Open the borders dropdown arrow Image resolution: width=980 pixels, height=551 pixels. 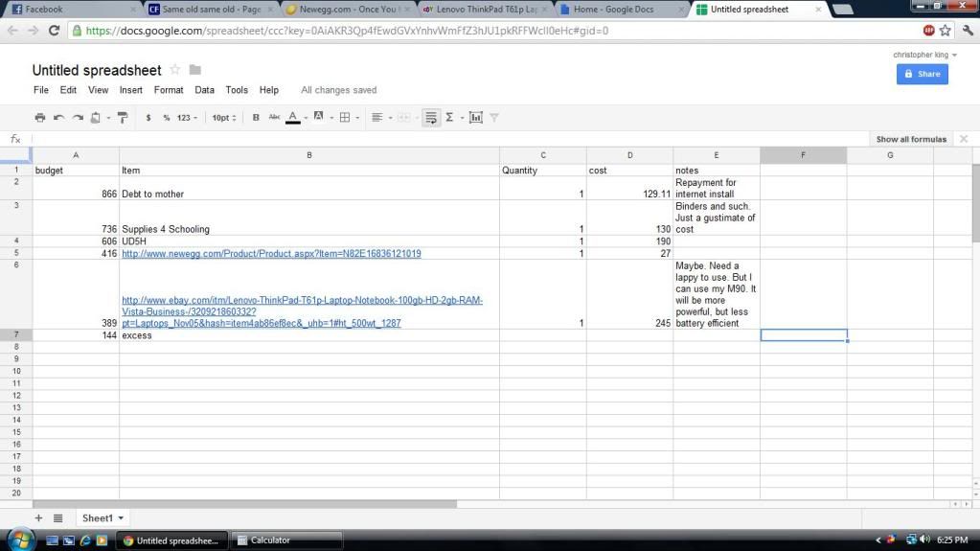click(357, 118)
